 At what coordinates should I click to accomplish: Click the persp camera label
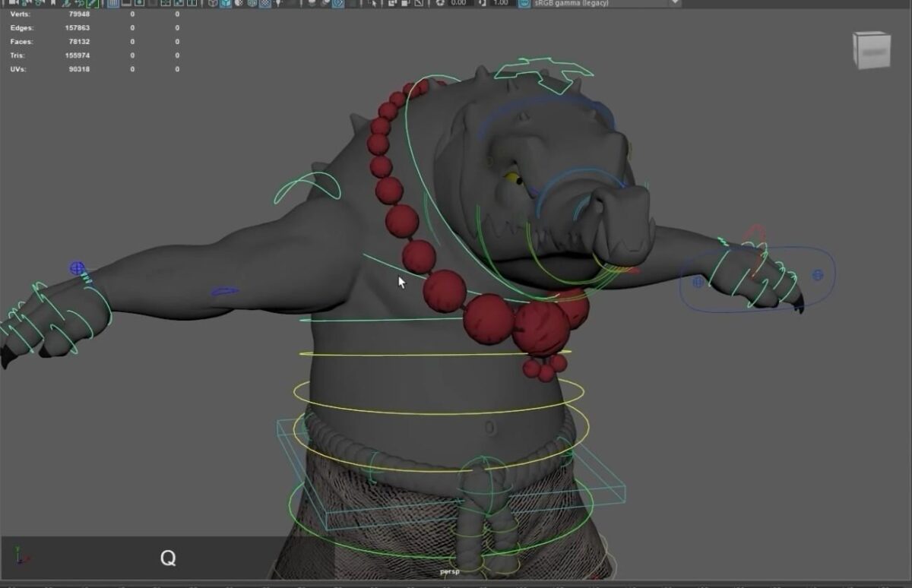pyautogui.click(x=451, y=571)
